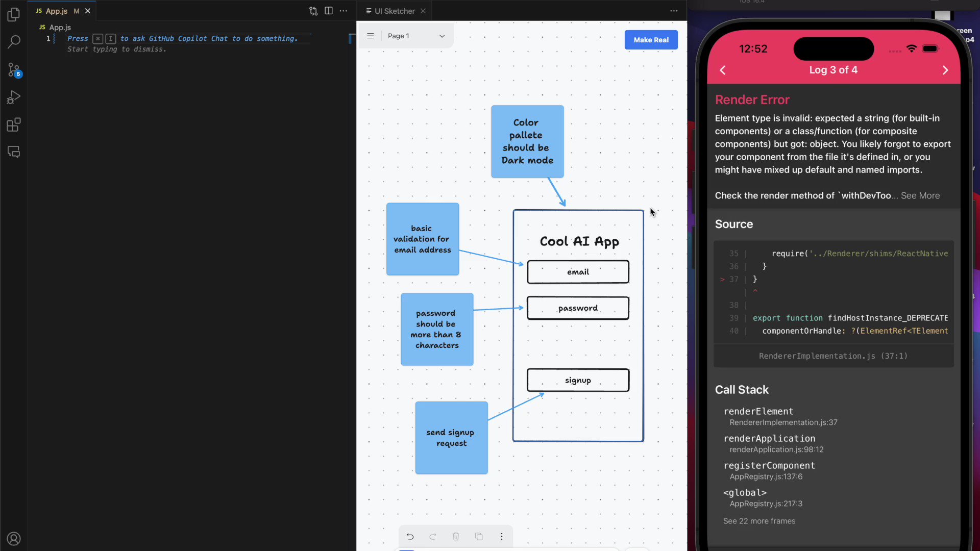980x551 pixels.
Task: Click the hamburger menu icon in sketcher
Action: (x=371, y=35)
